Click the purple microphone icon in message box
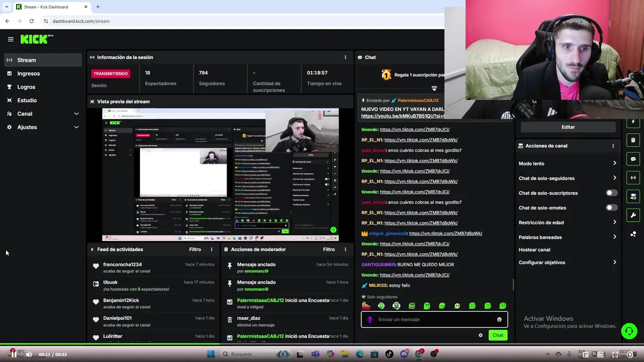This screenshot has height=362, width=644. point(370,319)
